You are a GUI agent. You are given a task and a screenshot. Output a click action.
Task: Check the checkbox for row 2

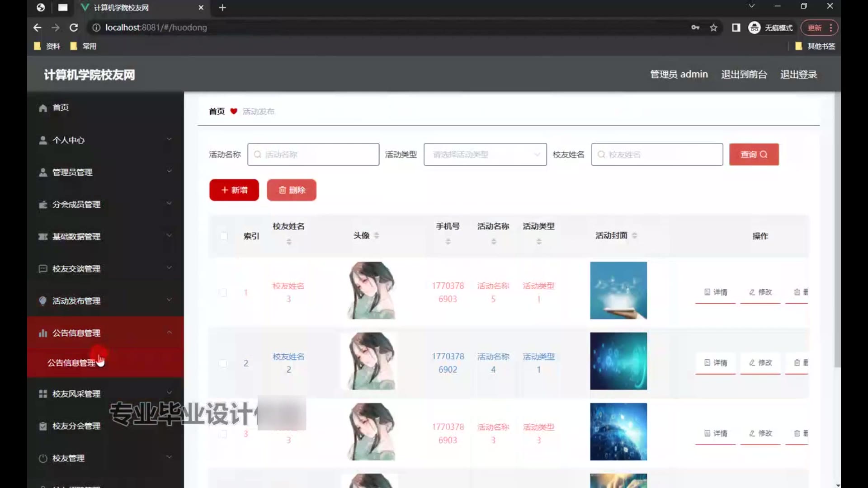click(x=223, y=363)
